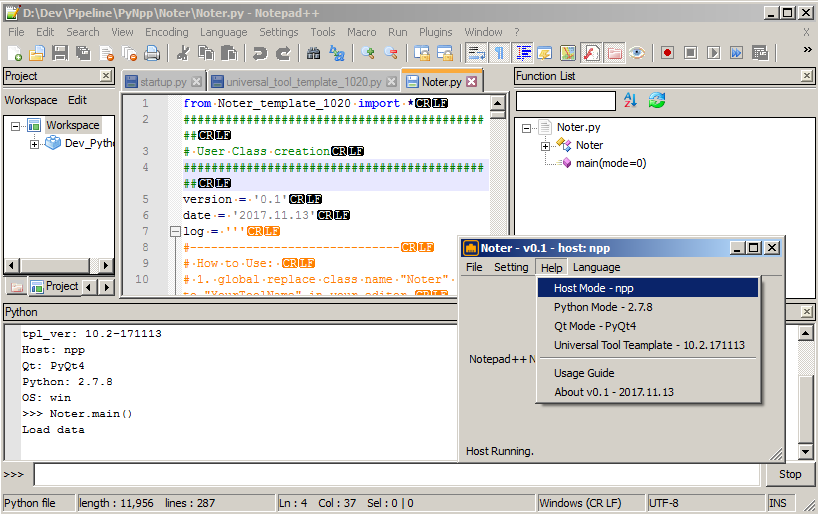Viewport: 818px width, 514px height.
Task: Close the Noter.py tab with its red X
Action: point(472,81)
